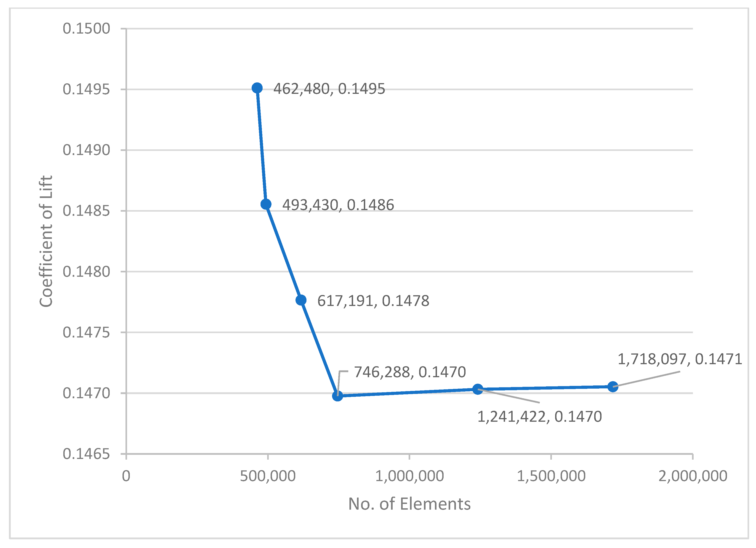The width and height of the screenshot is (756, 548).
Task: Click the 0 label on the x-axis
Action: pos(126,476)
